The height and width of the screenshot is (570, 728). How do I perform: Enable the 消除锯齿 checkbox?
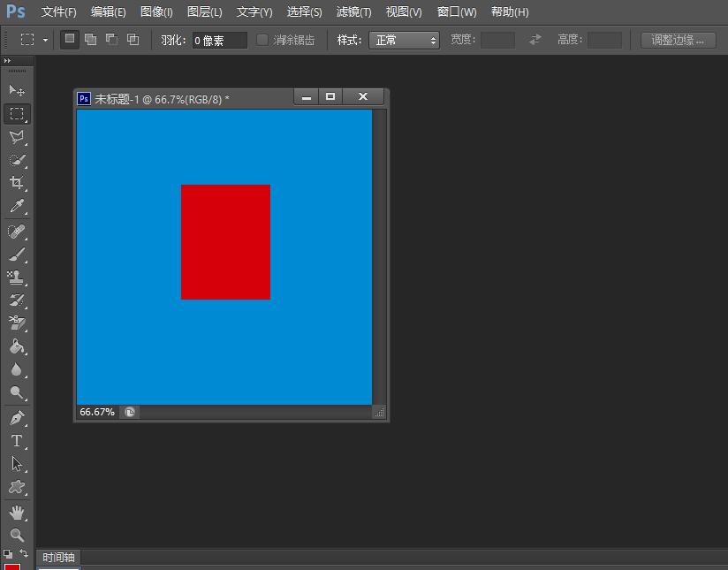[x=262, y=40]
